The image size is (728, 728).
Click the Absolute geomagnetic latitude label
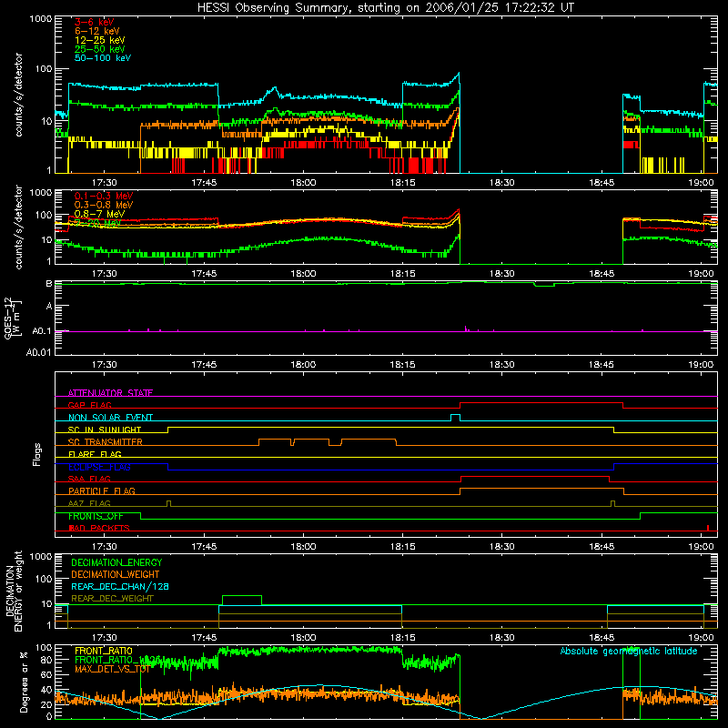tap(629, 652)
